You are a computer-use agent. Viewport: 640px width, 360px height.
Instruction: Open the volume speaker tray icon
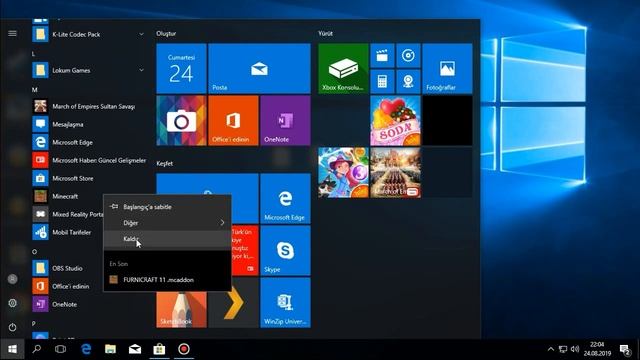pos(575,349)
